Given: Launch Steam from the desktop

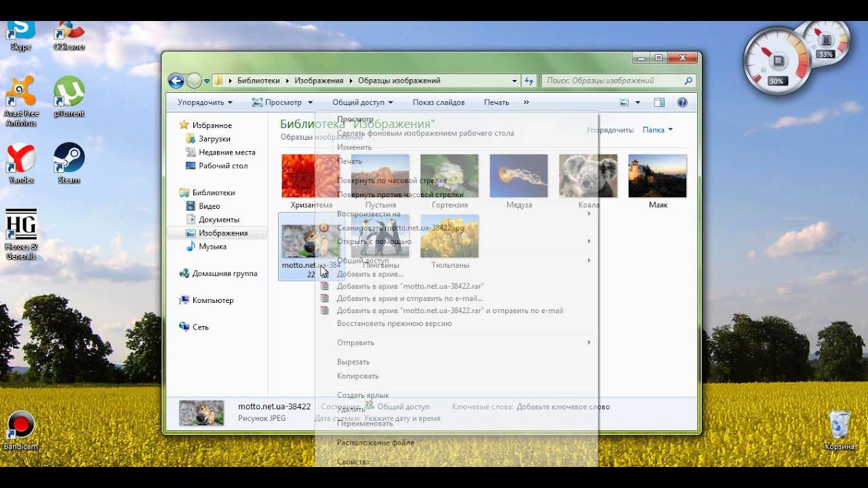Looking at the screenshot, I should (x=68, y=163).
